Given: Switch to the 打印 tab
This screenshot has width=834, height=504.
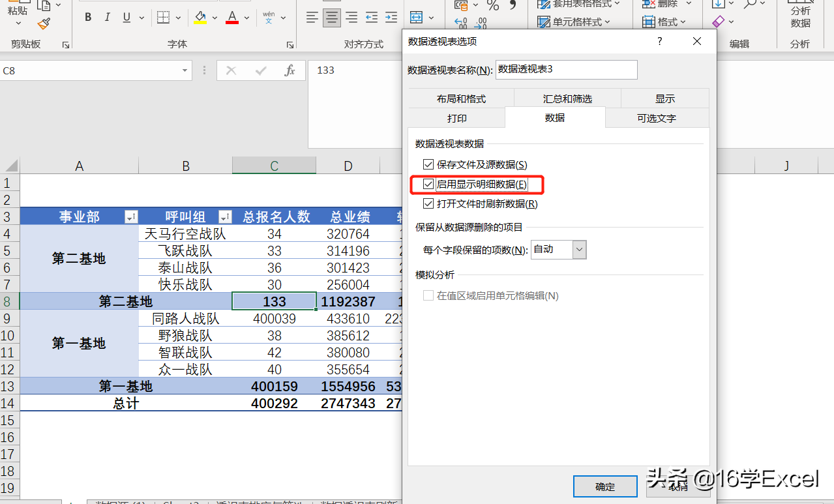Looking at the screenshot, I should pos(457,119).
